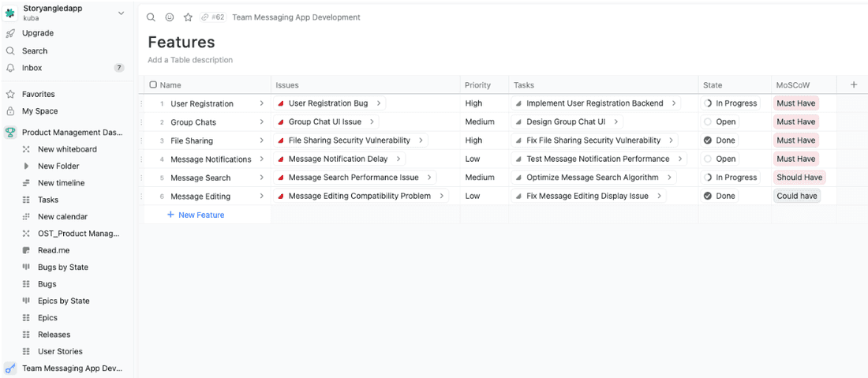Click Must Have tag for User Registration
This screenshot has height=378, width=868.
(796, 103)
